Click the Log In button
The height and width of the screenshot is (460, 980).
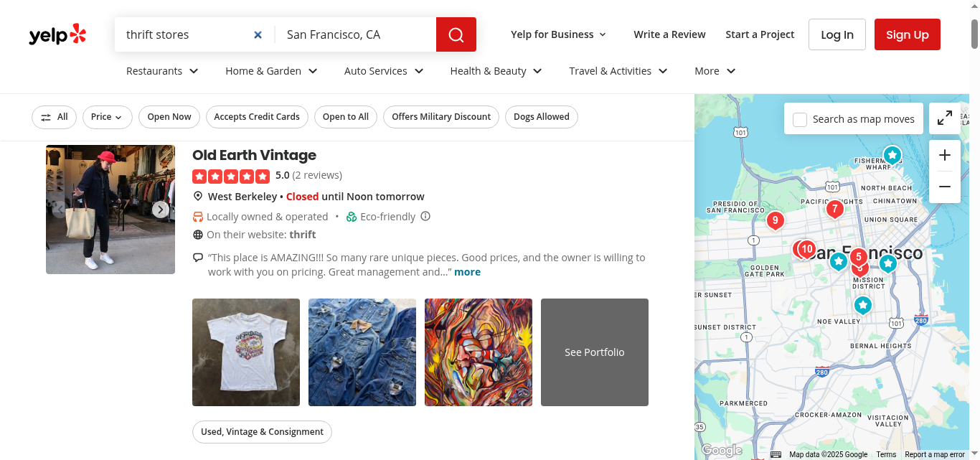837,34
